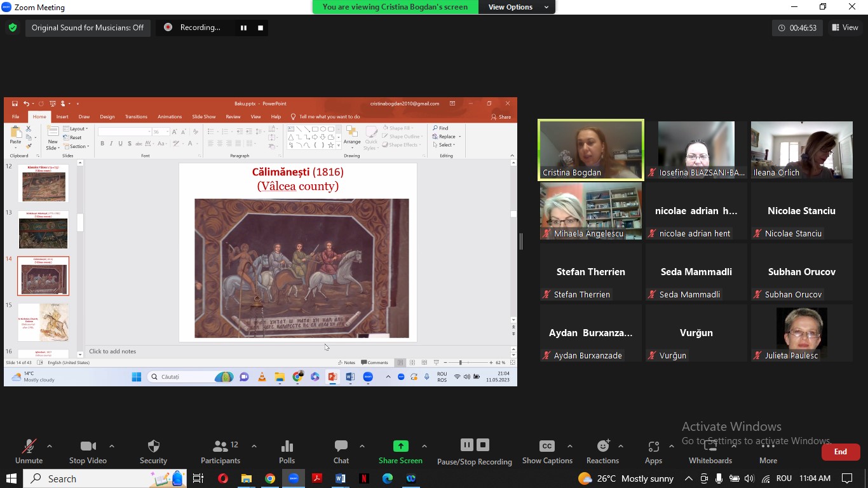Open Whiteboards in Zoom toolbar
This screenshot has width=868, height=488.
tap(710, 452)
